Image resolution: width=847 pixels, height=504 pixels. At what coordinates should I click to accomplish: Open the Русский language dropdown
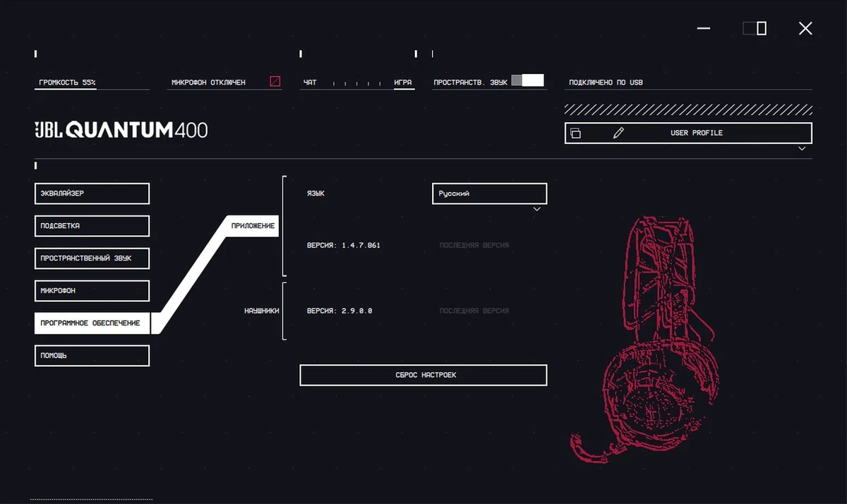tap(489, 193)
